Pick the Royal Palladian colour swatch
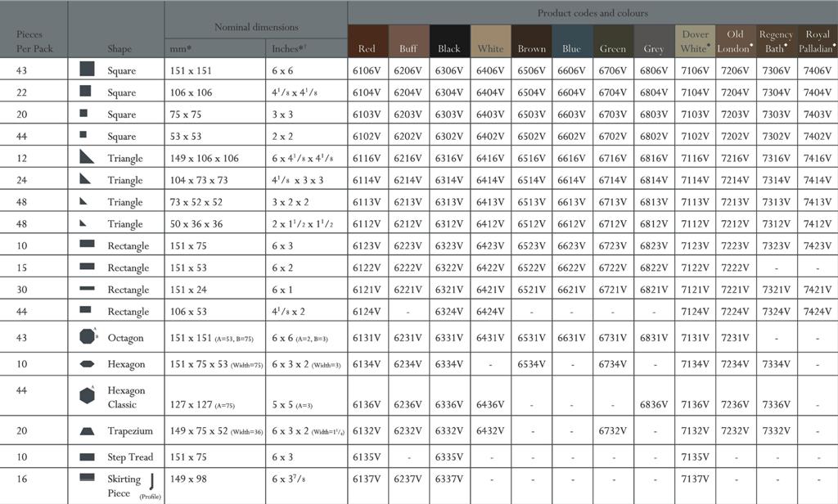 click(817, 41)
